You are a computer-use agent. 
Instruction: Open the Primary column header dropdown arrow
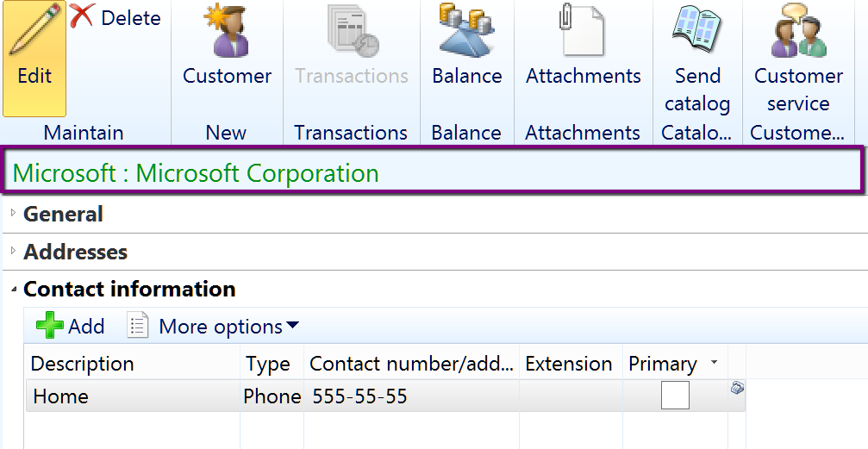[x=714, y=363]
